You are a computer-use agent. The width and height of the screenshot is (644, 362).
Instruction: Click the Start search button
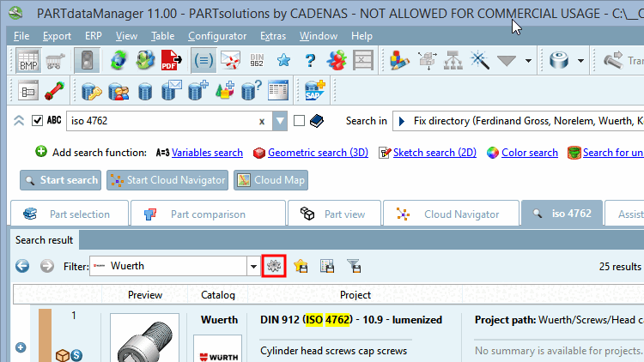(60, 180)
